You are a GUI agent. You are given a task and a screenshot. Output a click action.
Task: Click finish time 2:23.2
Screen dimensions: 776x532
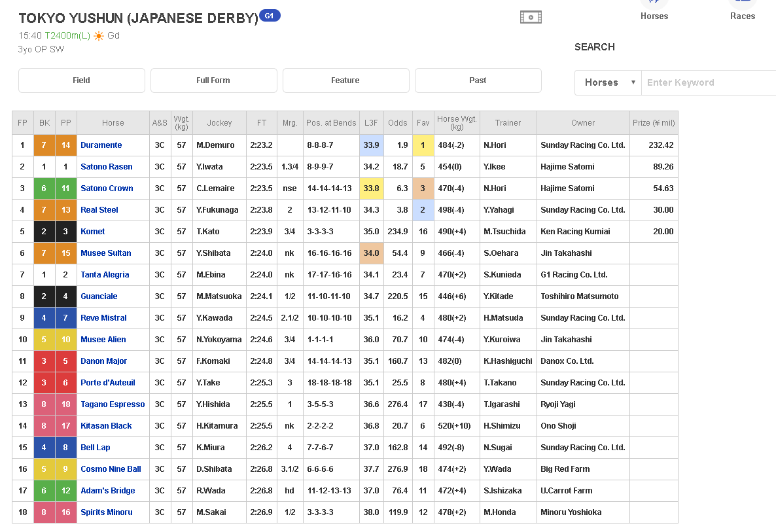(261, 145)
